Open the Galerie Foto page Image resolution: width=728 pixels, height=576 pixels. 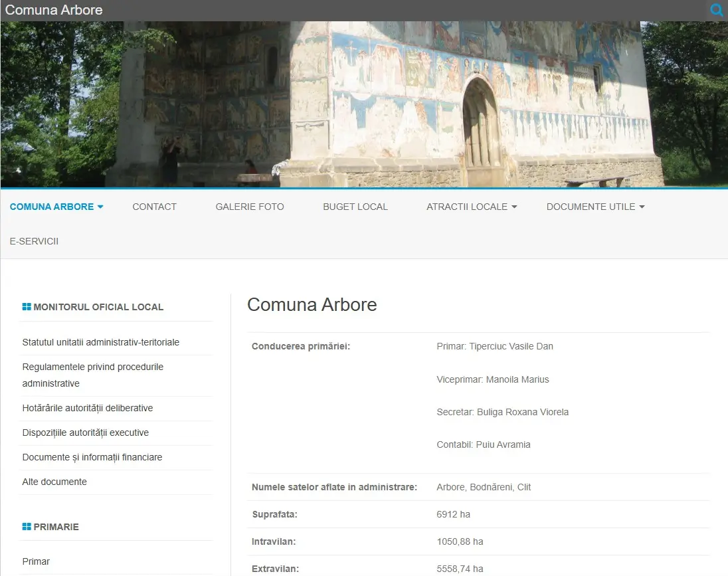[x=250, y=207]
